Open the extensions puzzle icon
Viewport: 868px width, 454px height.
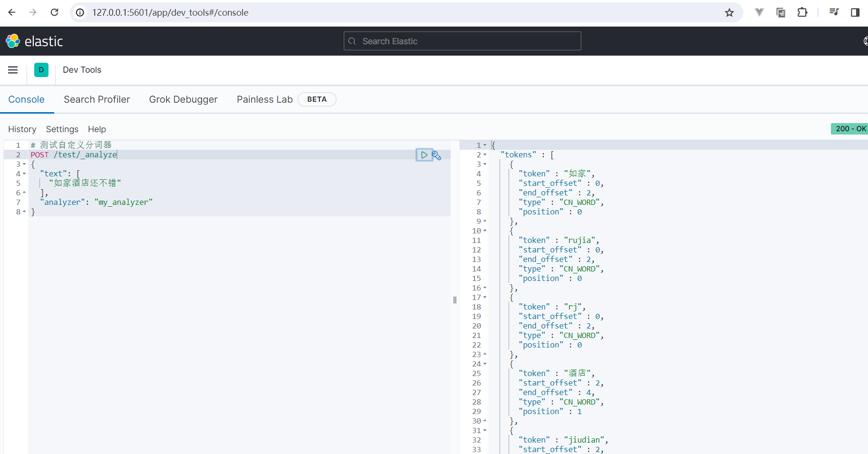point(802,12)
